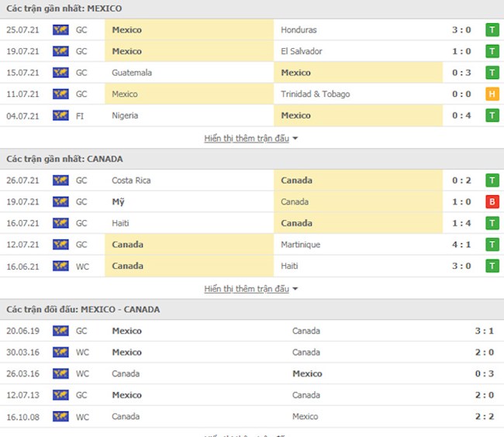Viewport: 504px width, 437px height.
Task: Click the green T badge for Mexico-Honduras
Action: [x=492, y=29]
